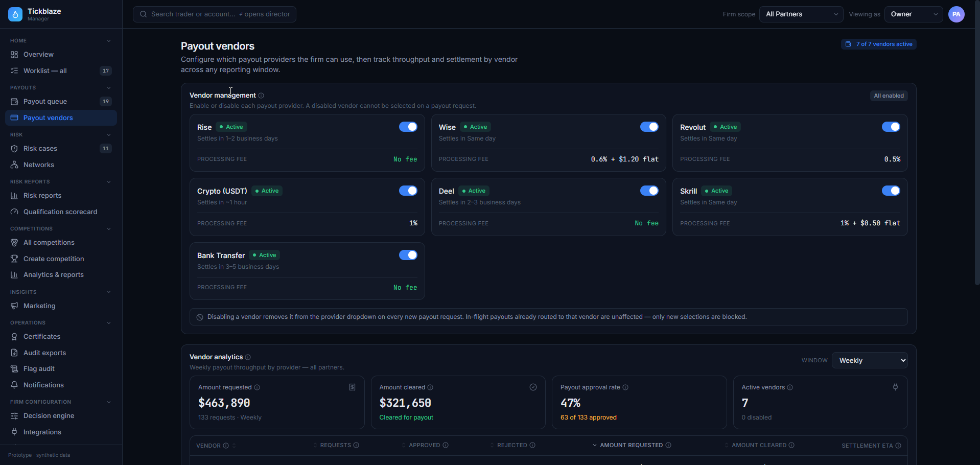
Task: Click the info icon next to Amount requested
Action: [257, 387]
